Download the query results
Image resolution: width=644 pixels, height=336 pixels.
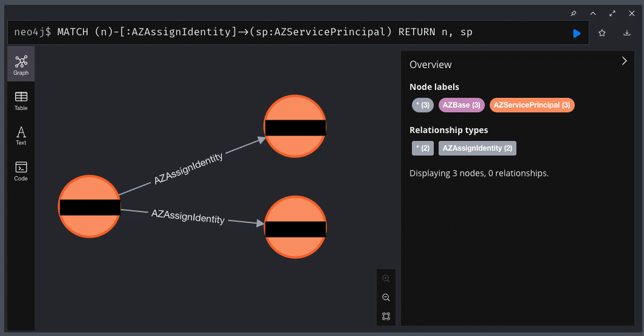pos(627,33)
